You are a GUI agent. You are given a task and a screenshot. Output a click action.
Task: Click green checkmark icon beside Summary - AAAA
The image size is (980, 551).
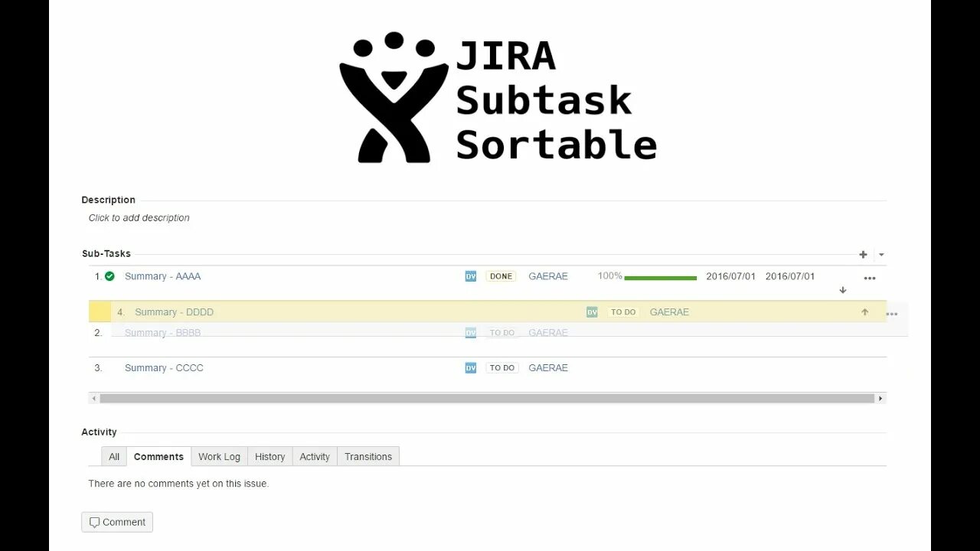[x=109, y=276]
